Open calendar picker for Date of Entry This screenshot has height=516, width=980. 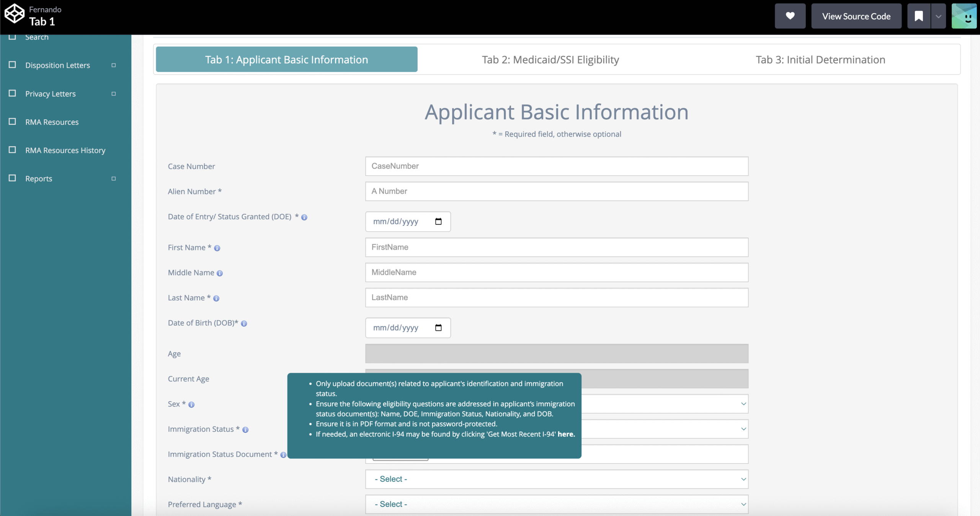[438, 222]
